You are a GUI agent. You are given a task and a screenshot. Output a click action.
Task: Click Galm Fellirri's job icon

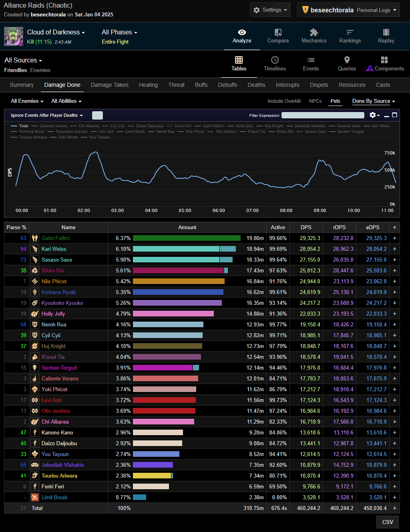pos(35,238)
